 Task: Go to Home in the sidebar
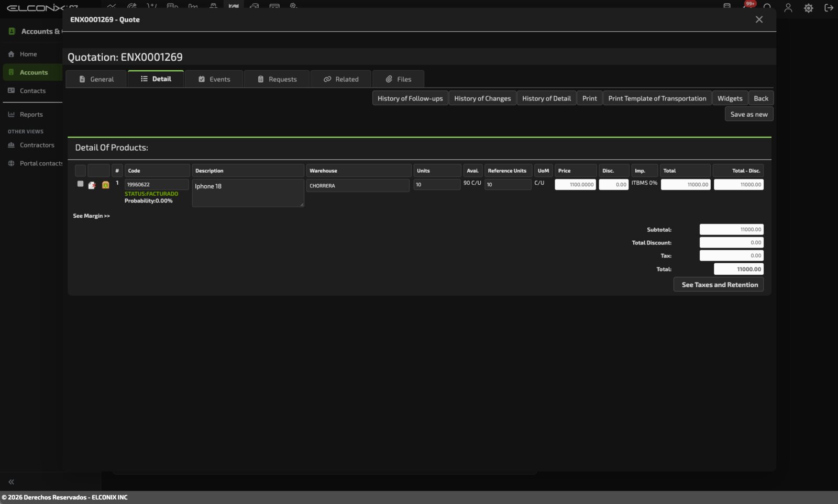point(28,54)
